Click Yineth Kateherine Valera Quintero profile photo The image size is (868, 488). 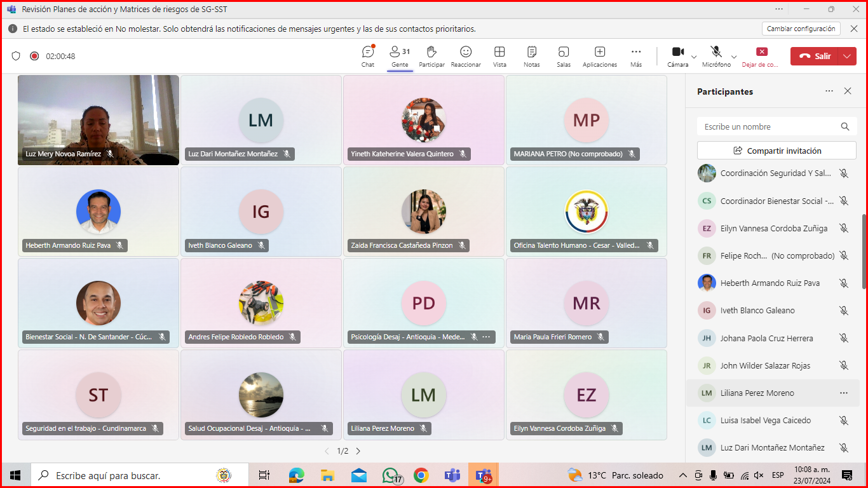pyautogui.click(x=424, y=120)
